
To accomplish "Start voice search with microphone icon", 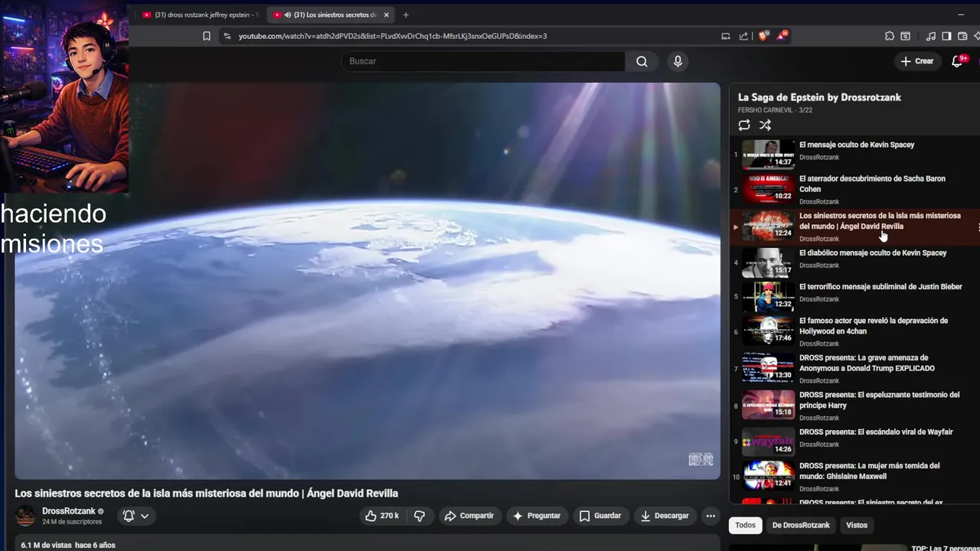I will (678, 61).
